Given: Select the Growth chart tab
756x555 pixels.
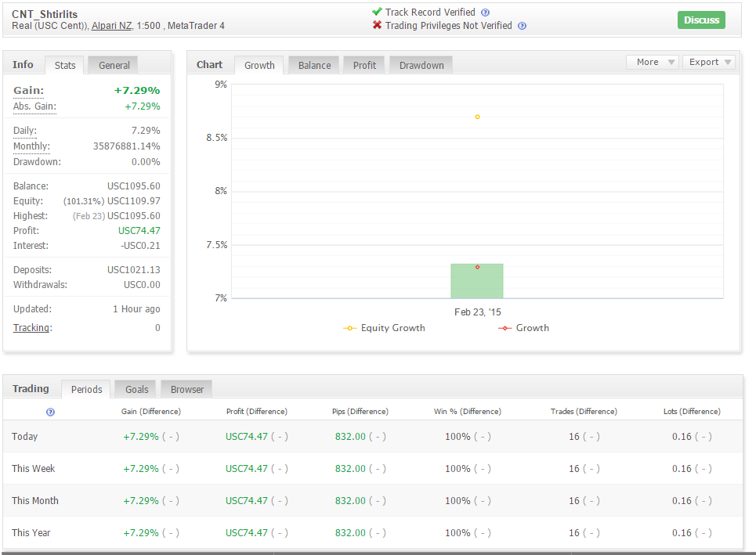Looking at the screenshot, I should pos(259,65).
